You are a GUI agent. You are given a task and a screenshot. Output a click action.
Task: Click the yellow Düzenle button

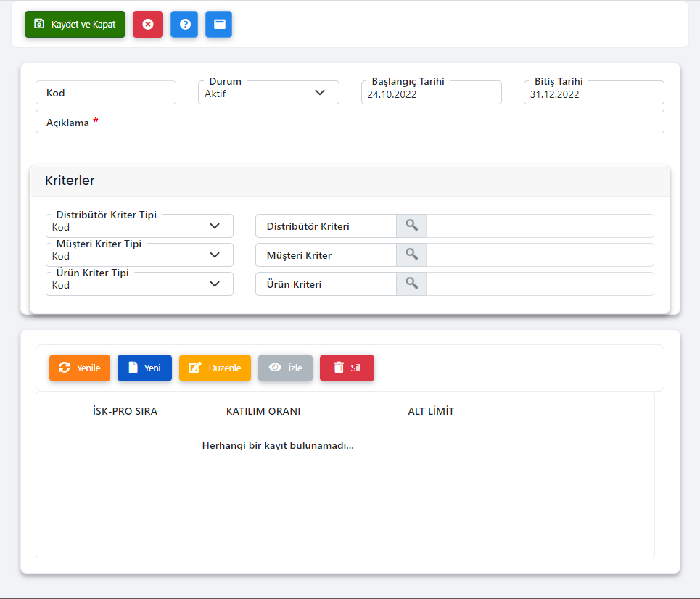pyautogui.click(x=215, y=368)
